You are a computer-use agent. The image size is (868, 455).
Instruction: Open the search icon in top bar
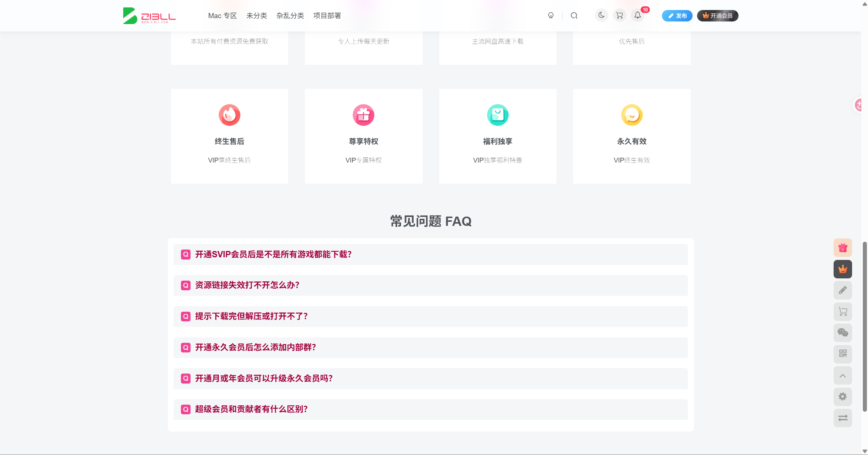pos(574,15)
